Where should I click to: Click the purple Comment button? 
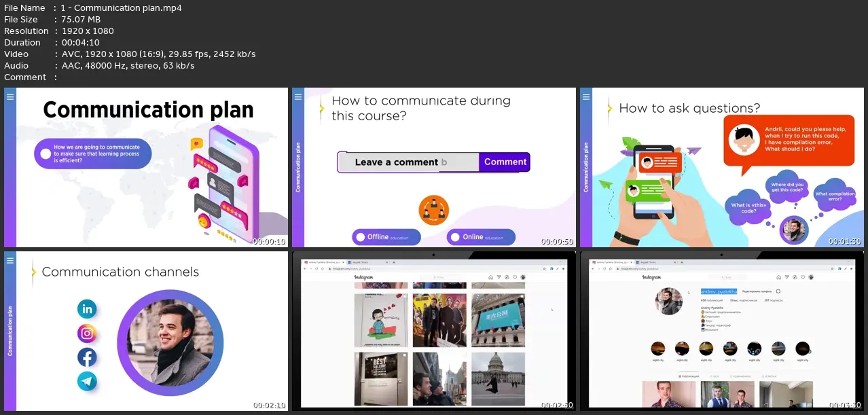[x=505, y=162]
